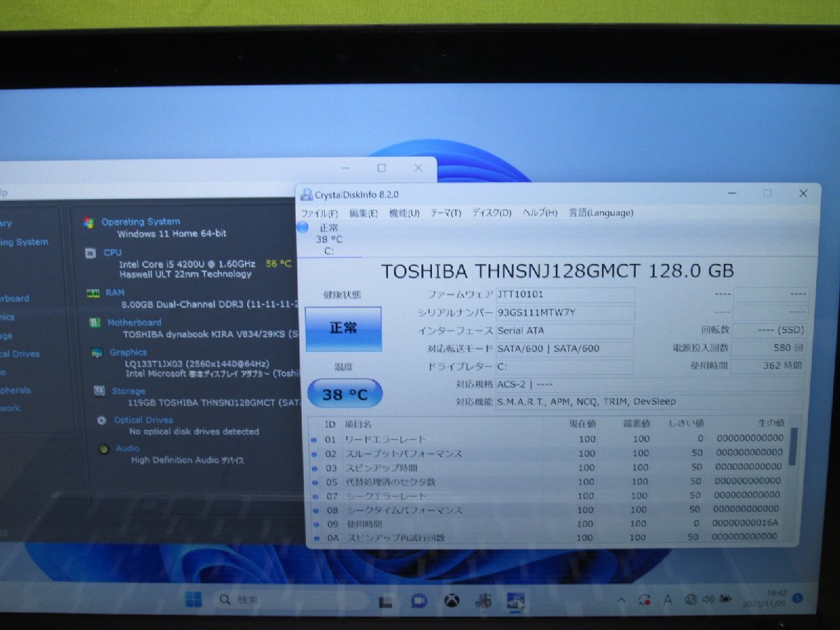
Task: Open the ヘルプ(H) menu in CrystalDiskInfo
Action: coord(540,212)
